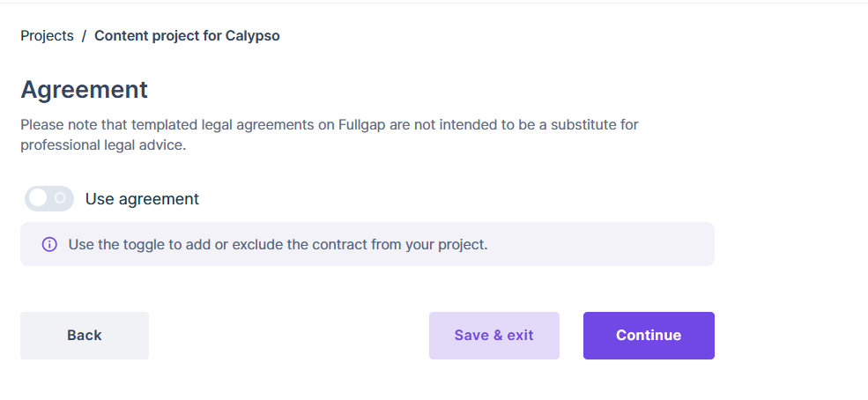The width and height of the screenshot is (868, 400).
Task: Select the Content project for Calypso breadcrumb
Action: click(x=187, y=35)
